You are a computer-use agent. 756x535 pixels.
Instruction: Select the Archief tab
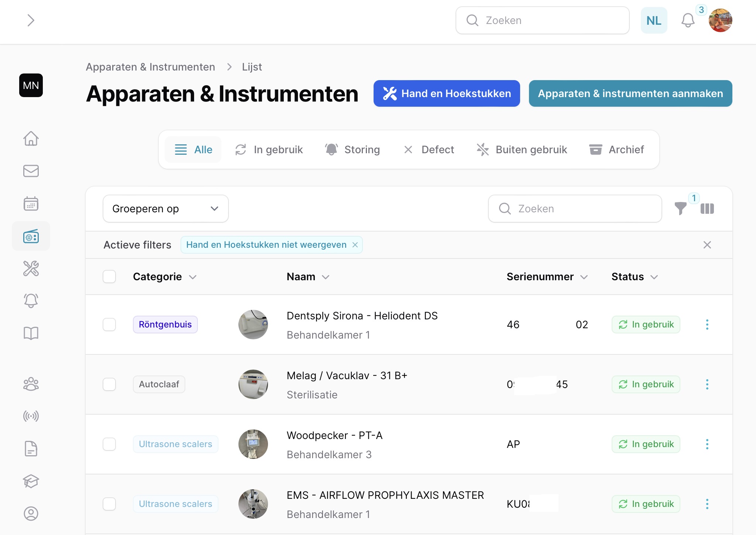pyautogui.click(x=616, y=150)
